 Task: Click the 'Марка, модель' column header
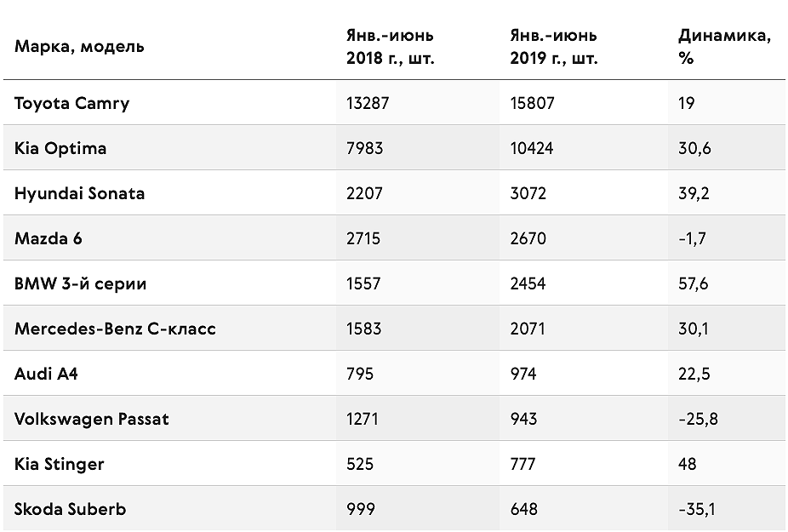pyautogui.click(x=79, y=47)
